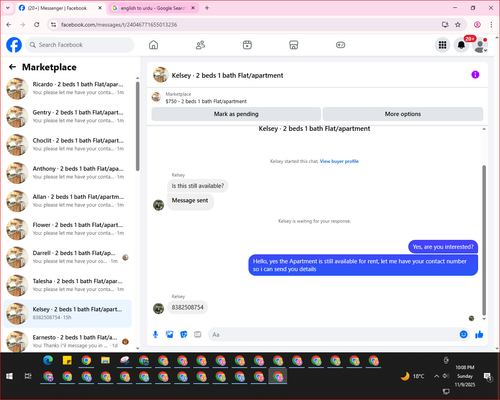Open the account profile picture menu
The width and height of the screenshot is (500, 400).
click(x=480, y=45)
